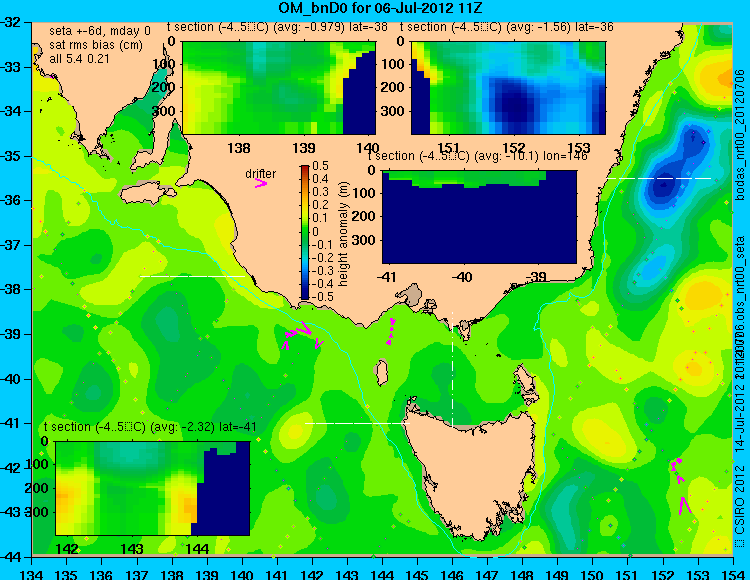
Task: Click the 't section ... lat=-38' inset title
Action: pyautogui.click(x=277, y=27)
